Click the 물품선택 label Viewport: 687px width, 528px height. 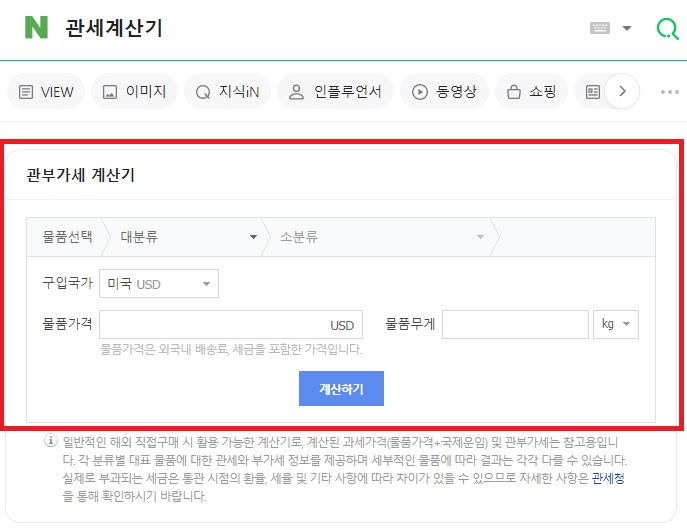tap(67, 237)
